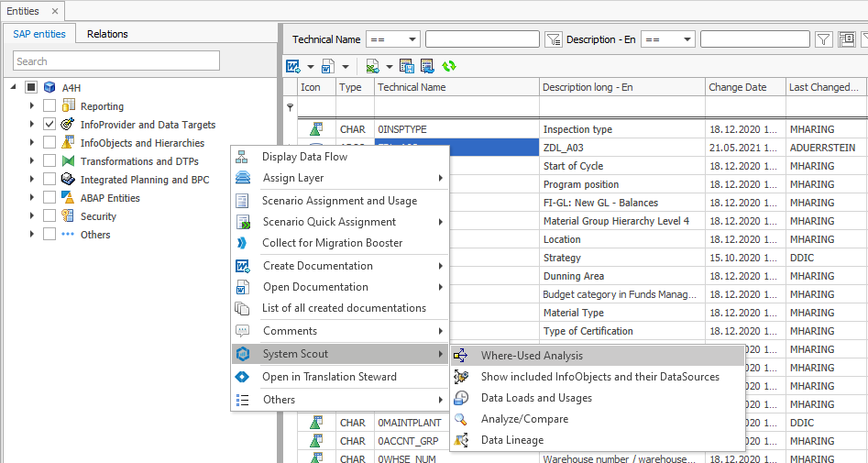The height and width of the screenshot is (463, 868).
Task: Click the Transformations and DTPs green icon
Action: 68,161
